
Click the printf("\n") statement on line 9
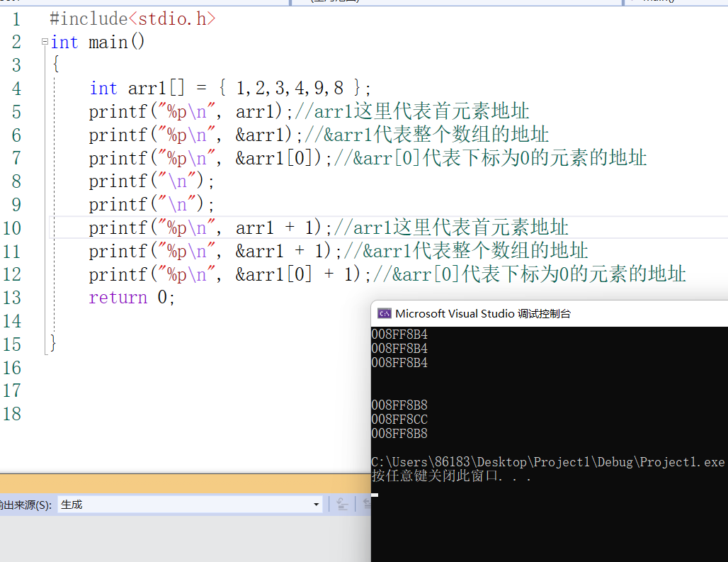[x=152, y=205]
